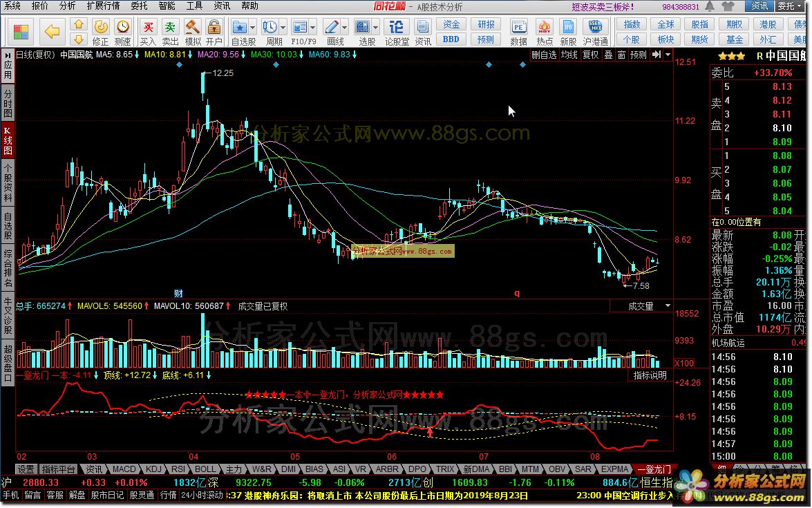
Task: Click the 设置 button at bottom left
Action: coord(26,469)
